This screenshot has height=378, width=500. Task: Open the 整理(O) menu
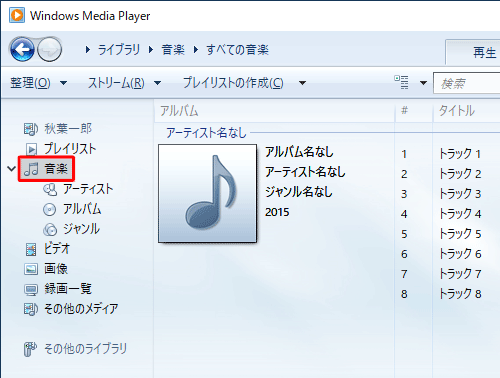(30, 83)
